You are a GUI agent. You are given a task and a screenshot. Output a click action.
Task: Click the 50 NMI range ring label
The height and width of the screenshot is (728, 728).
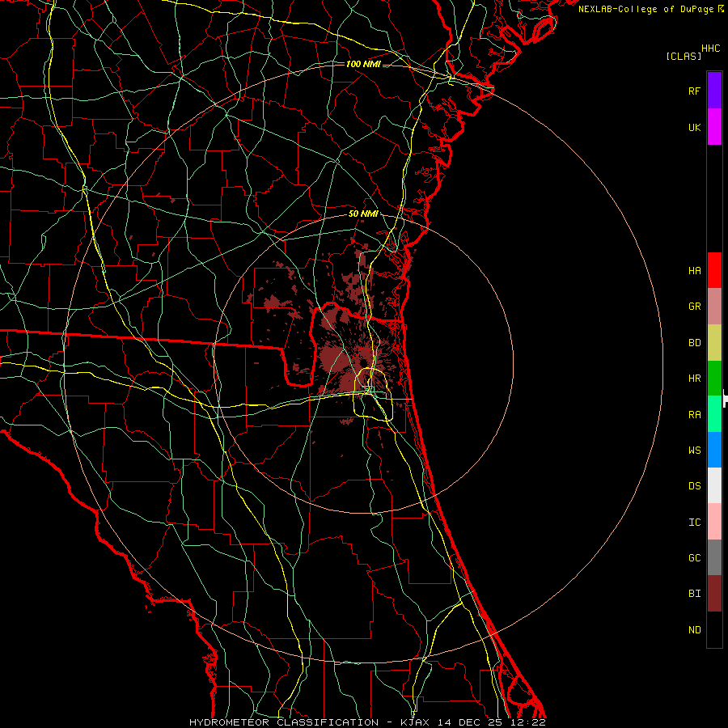[363, 214]
